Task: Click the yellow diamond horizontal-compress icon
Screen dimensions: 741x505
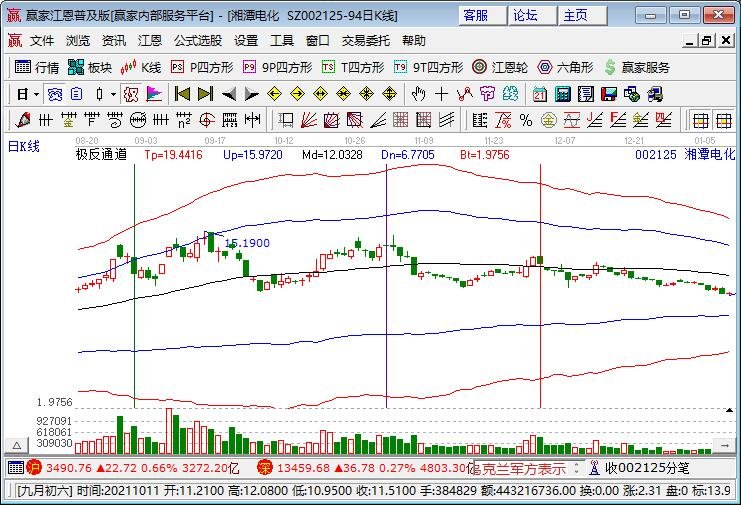Action: 344,94
